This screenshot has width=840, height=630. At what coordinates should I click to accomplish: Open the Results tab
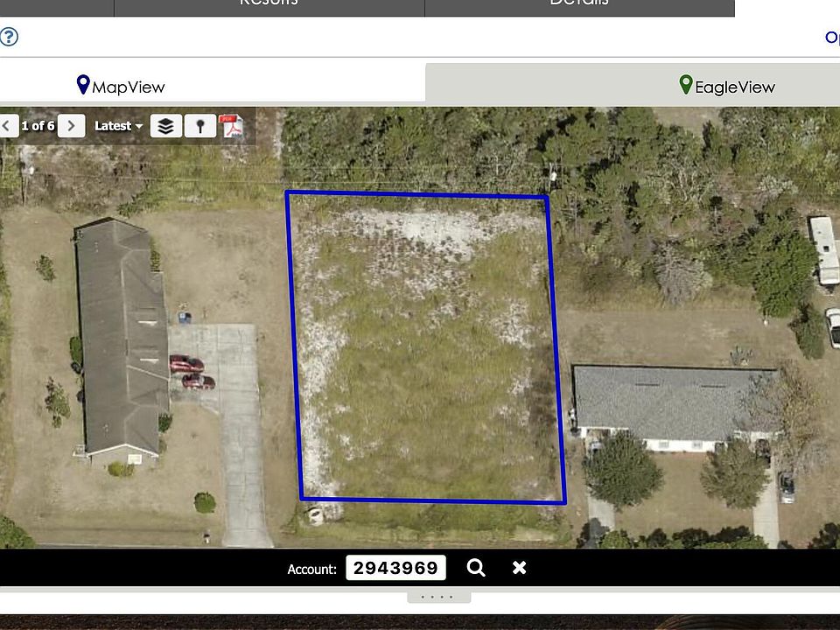tap(269, 6)
